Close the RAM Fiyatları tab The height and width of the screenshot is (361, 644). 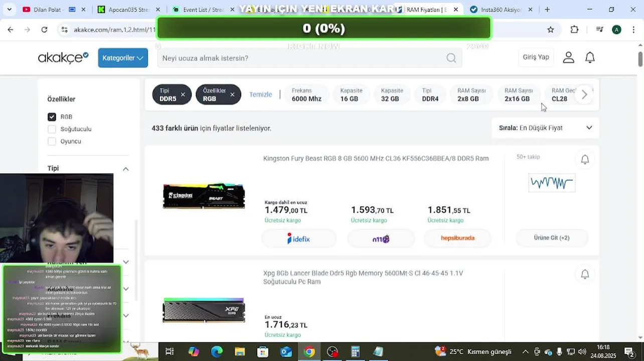click(x=456, y=10)
